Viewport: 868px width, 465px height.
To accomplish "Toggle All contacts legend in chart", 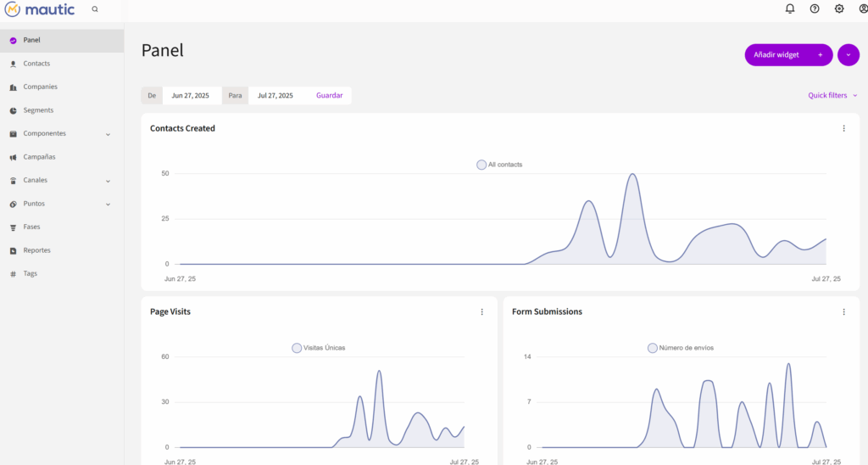I will (499, 165).
